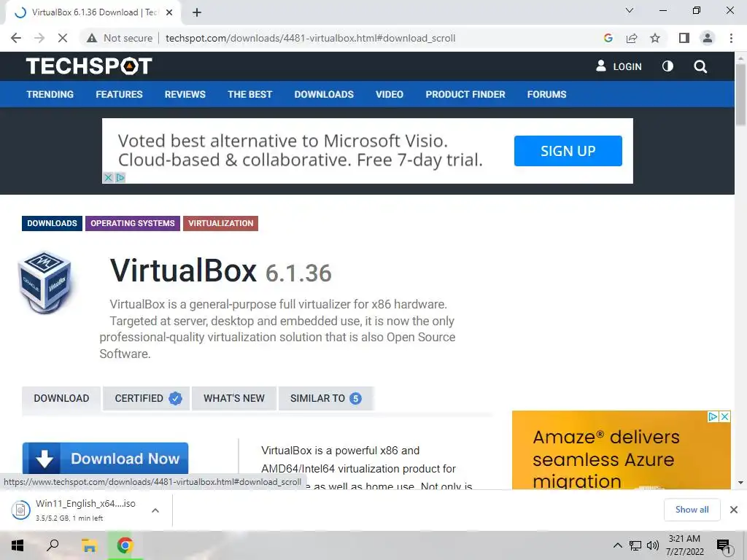
Task: Click the VirtualBox cube logo
Action: pos(46,282)
